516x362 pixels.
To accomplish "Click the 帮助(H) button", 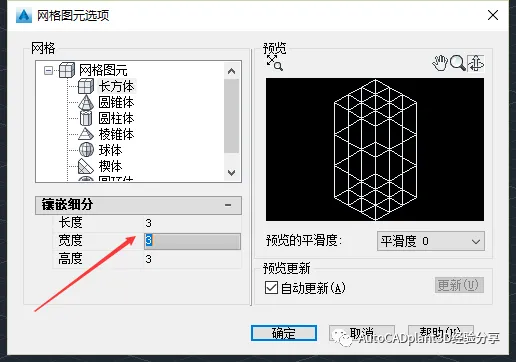I will tap(441, 333).
